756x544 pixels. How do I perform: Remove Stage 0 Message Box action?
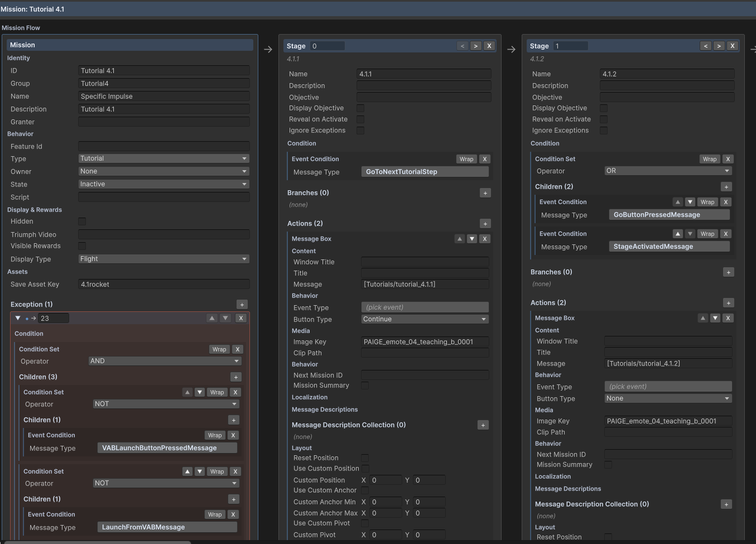click(485, 239)
